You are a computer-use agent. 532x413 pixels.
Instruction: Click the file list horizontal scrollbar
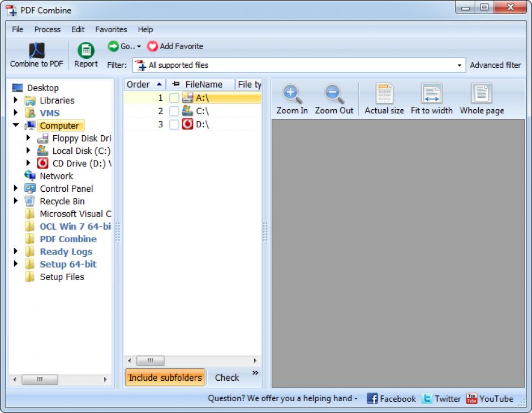point(192,361)
